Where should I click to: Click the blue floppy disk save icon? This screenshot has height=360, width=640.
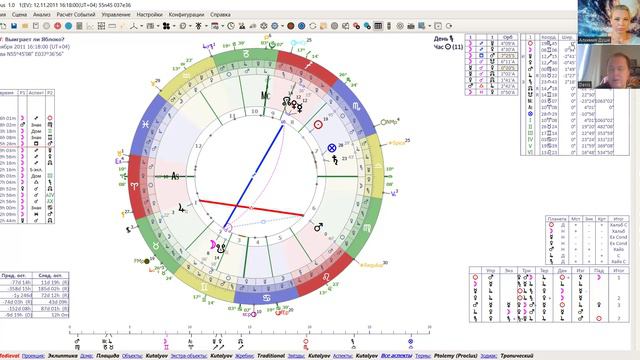click(14, 26)
